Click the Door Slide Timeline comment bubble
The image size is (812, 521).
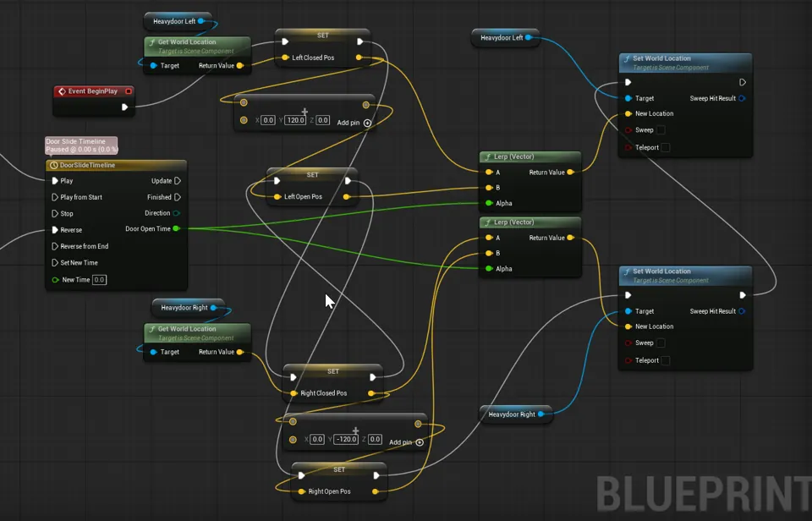[x=81, y=145]
